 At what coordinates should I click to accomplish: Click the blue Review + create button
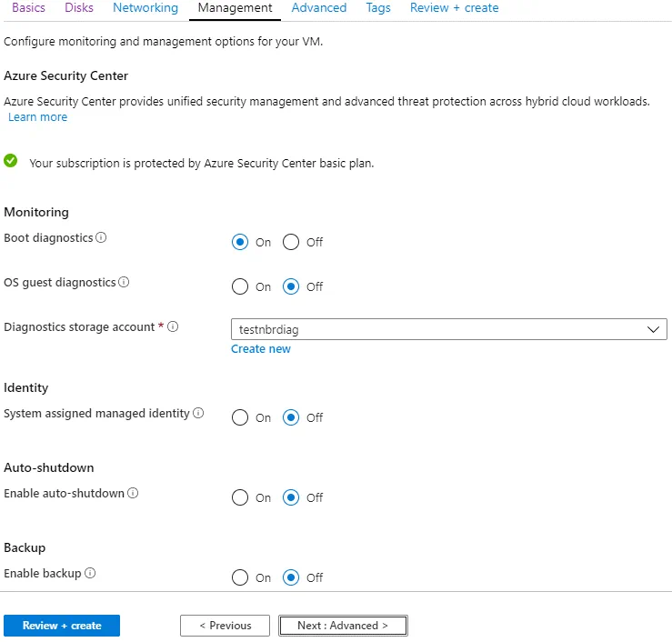click(62, 626)
